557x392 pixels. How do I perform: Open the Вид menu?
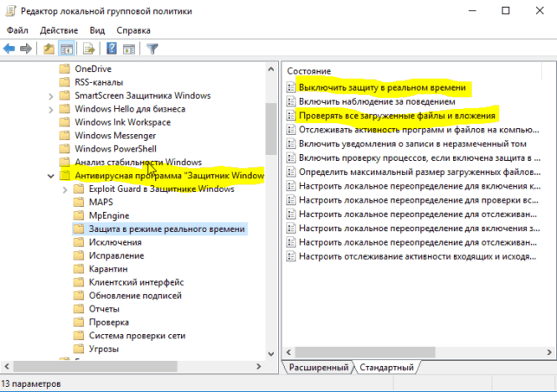(x=97, y=30)
